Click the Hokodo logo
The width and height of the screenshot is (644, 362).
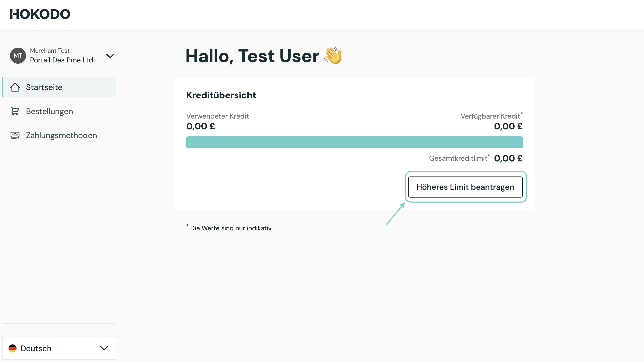(x=40, y=14)
